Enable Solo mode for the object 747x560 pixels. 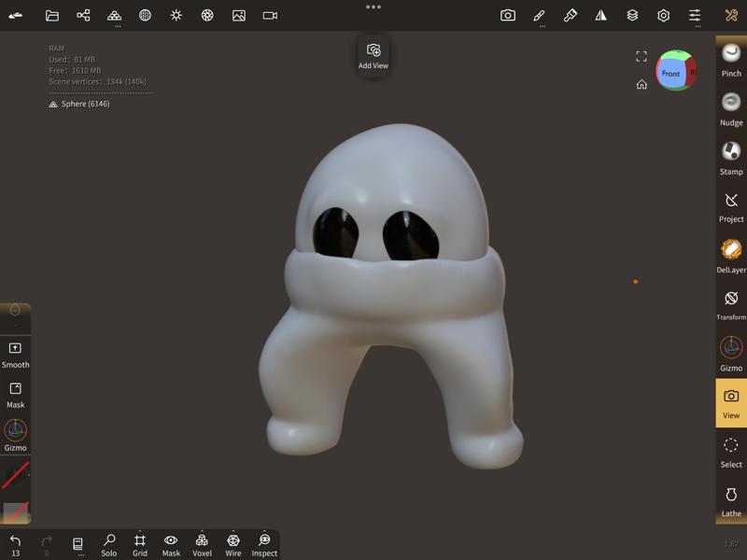[x=109, y=544]
